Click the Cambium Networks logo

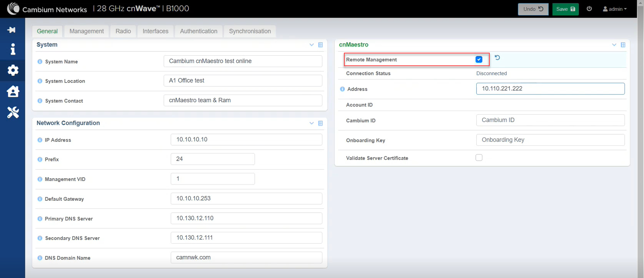point(47,9)
